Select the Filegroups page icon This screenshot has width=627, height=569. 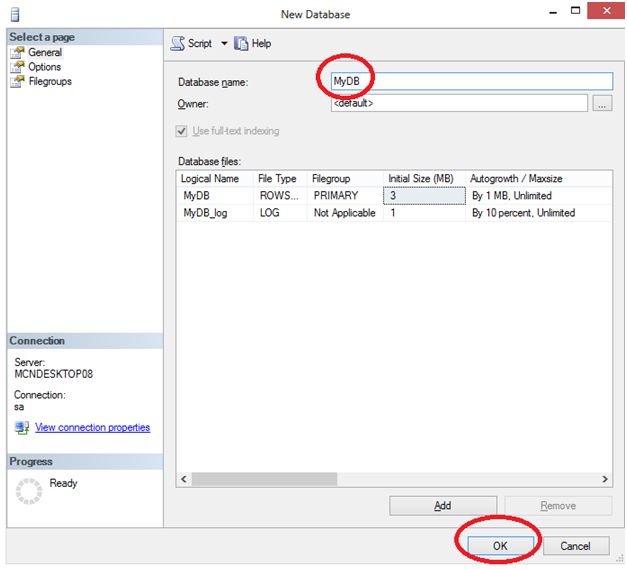[x=17, y=81]
